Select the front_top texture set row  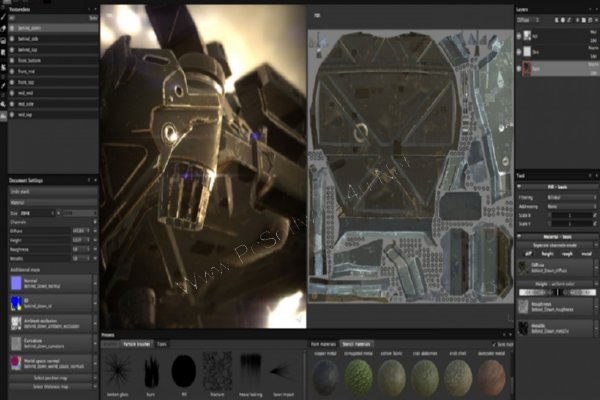point(53,82)
